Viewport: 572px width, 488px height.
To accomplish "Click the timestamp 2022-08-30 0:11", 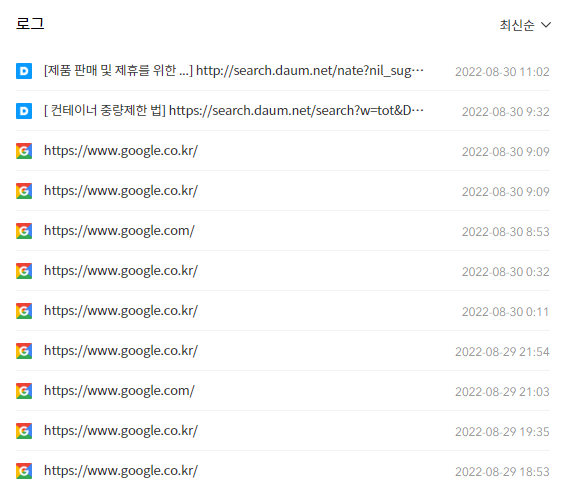I will (x=506, y=312).
